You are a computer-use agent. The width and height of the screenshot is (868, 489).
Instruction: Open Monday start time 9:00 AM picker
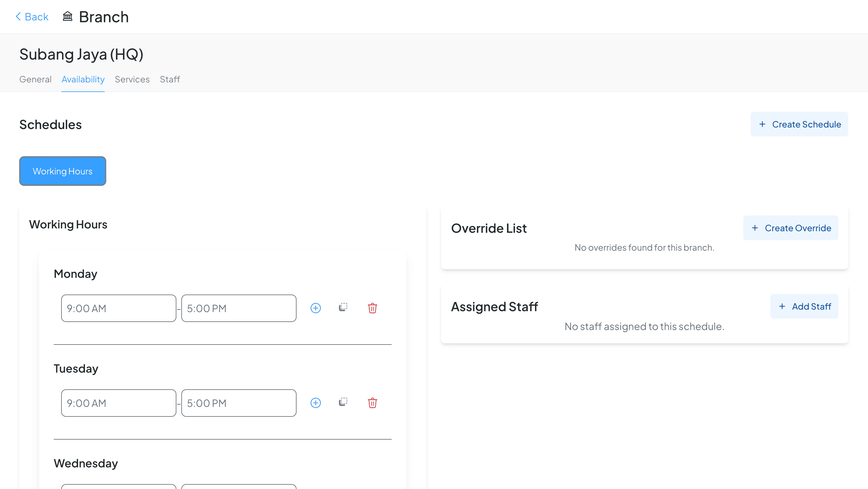pos(119,308)
